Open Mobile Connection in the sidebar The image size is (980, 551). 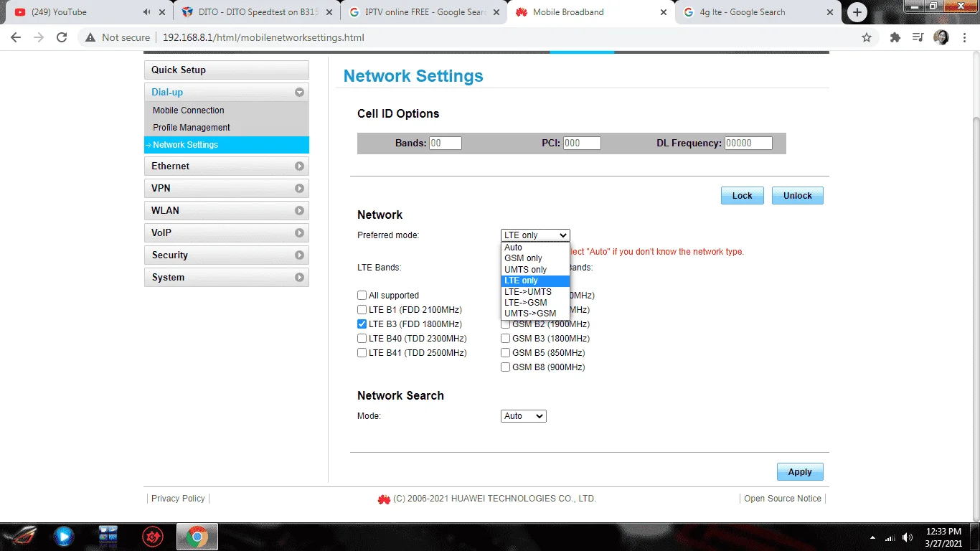[x=189, y=110]
